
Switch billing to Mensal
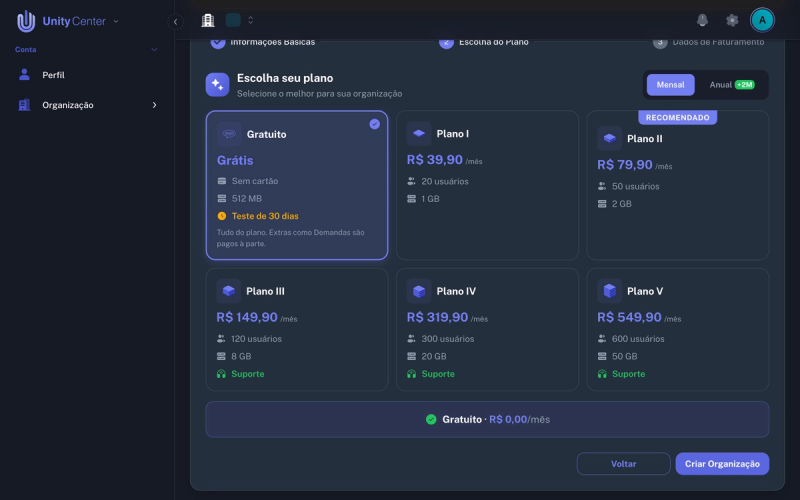coord(670,85)
